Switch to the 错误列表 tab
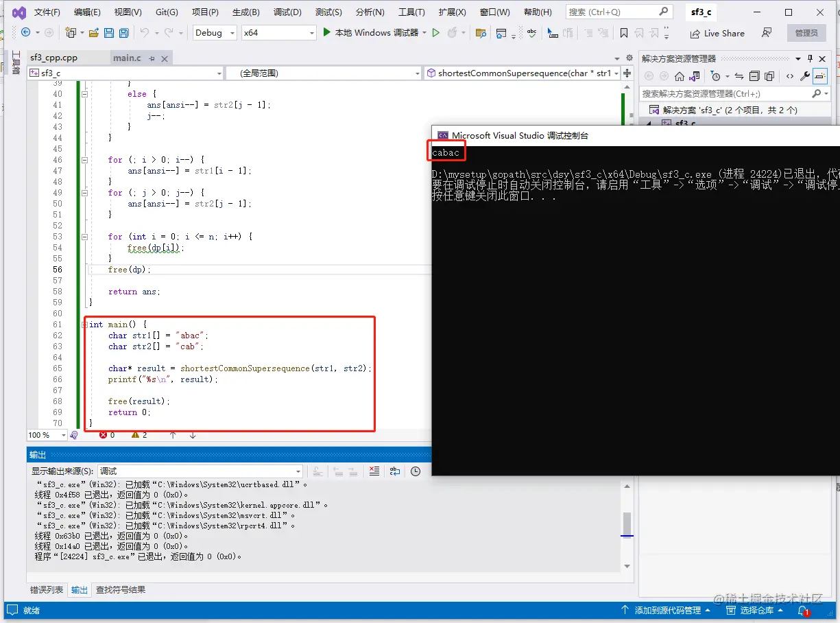This screenshot has height=623, width=840. [x=47, y=589]
